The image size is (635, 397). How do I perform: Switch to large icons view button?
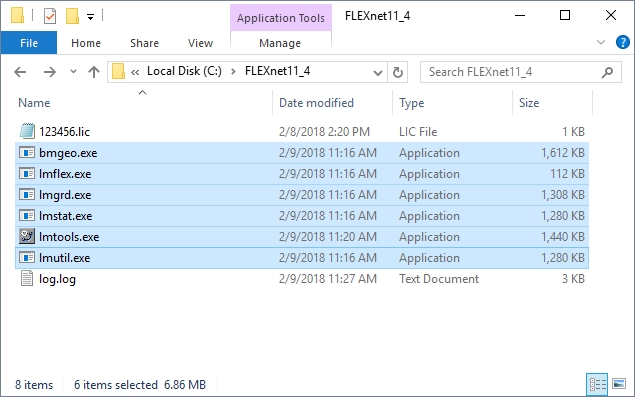click(619, 384)
